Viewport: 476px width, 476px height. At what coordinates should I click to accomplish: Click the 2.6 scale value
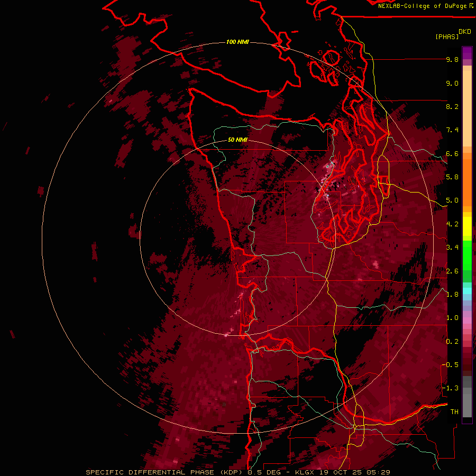tap(452, 271)
